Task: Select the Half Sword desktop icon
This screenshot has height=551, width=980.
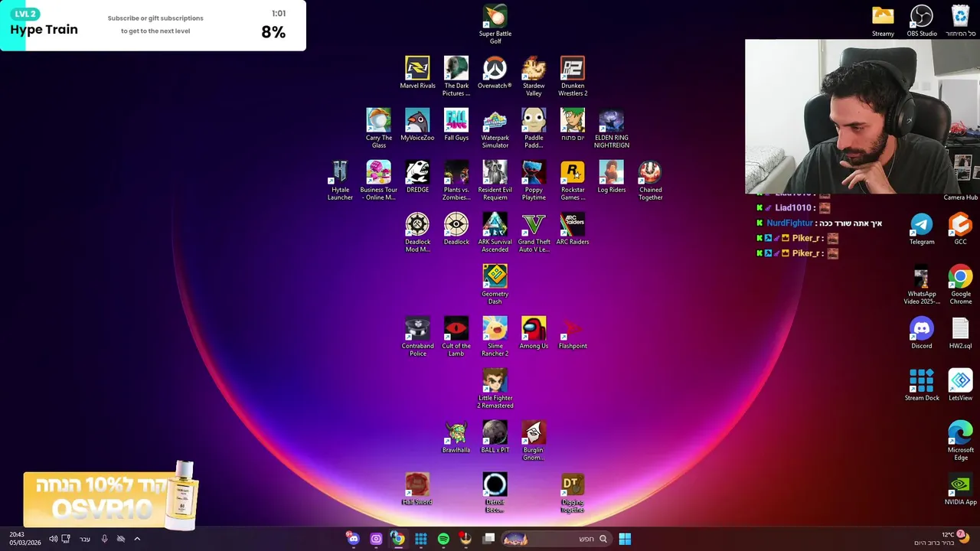Action: click(x=417, y=489)
